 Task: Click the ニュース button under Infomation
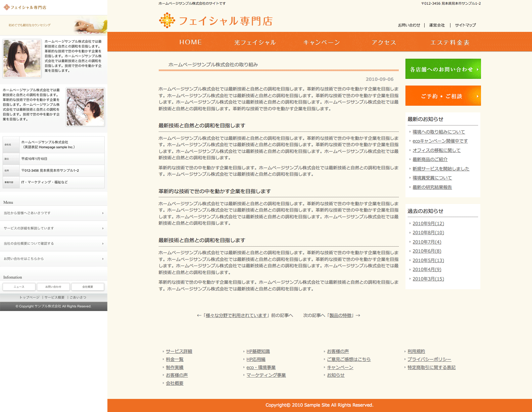click(19, 287)
